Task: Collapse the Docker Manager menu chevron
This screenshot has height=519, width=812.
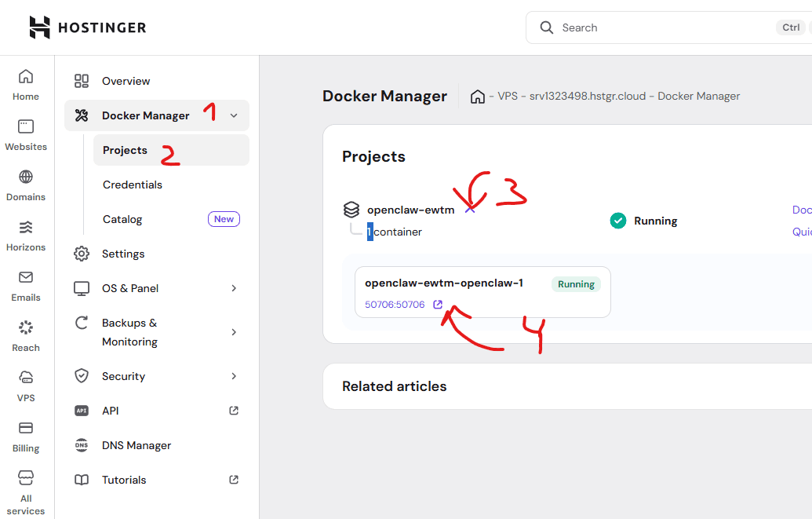Action: tap(234, 115)
